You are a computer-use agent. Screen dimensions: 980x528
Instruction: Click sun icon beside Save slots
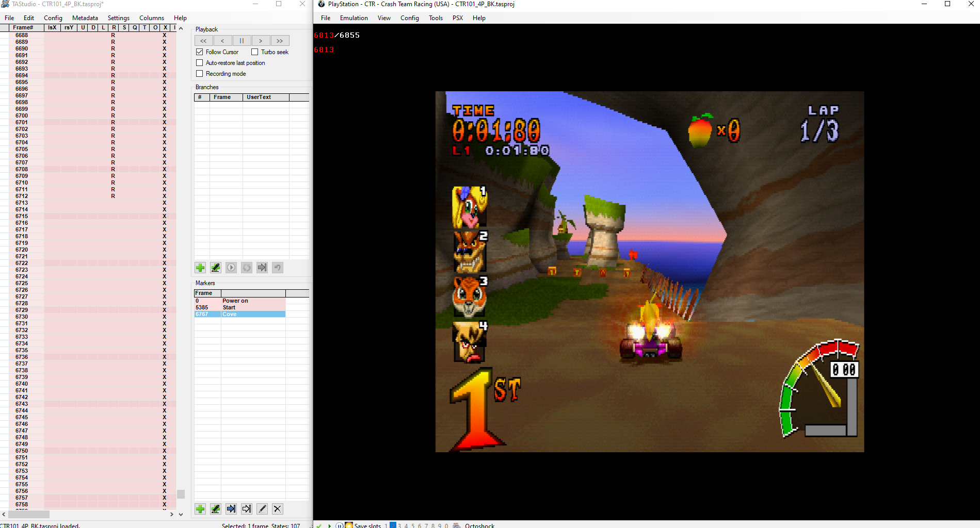click(x=349, y=525)
